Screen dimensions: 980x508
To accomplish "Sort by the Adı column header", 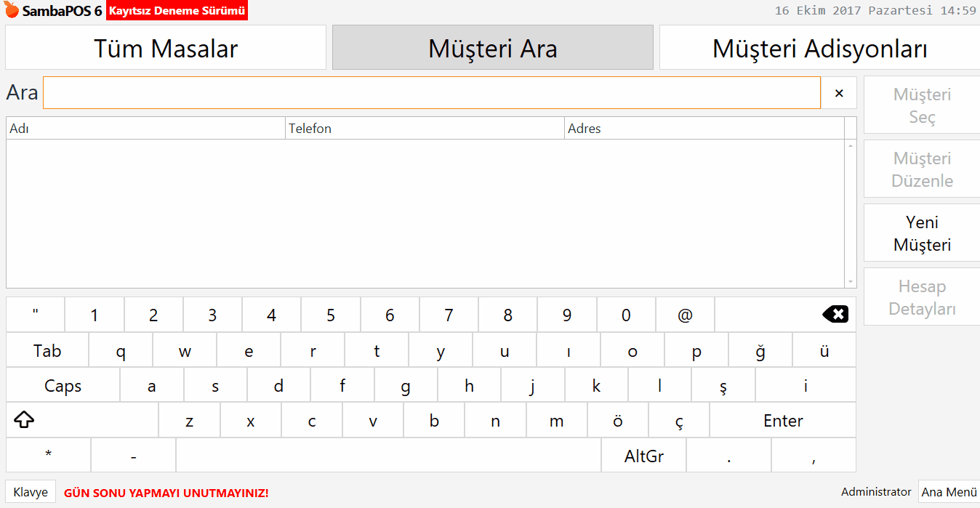I will click(x=145, y=129).
